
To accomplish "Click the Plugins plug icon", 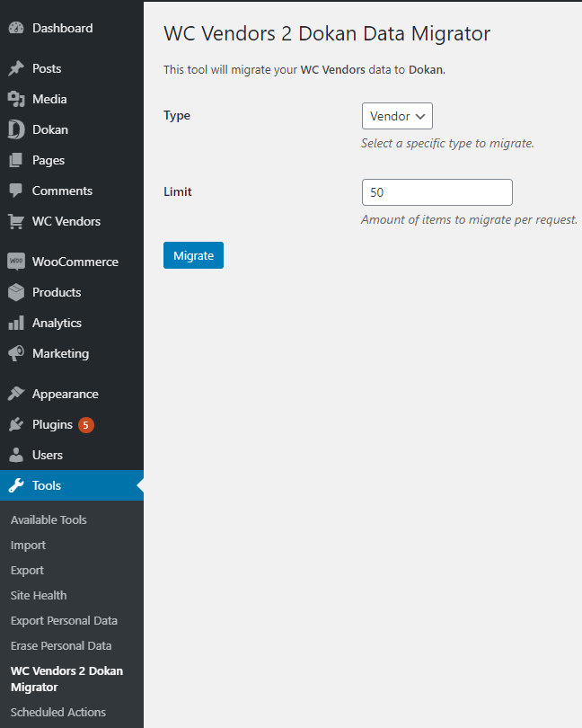I will coord(16,424).
